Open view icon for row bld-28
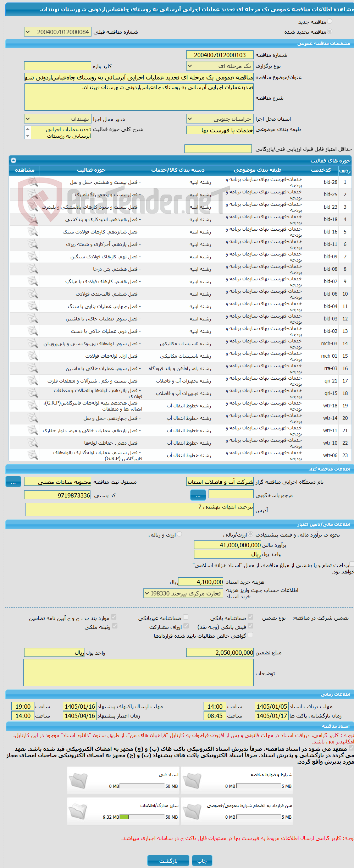Viewport: 354px width, 868px height. [x=33, y=182]
